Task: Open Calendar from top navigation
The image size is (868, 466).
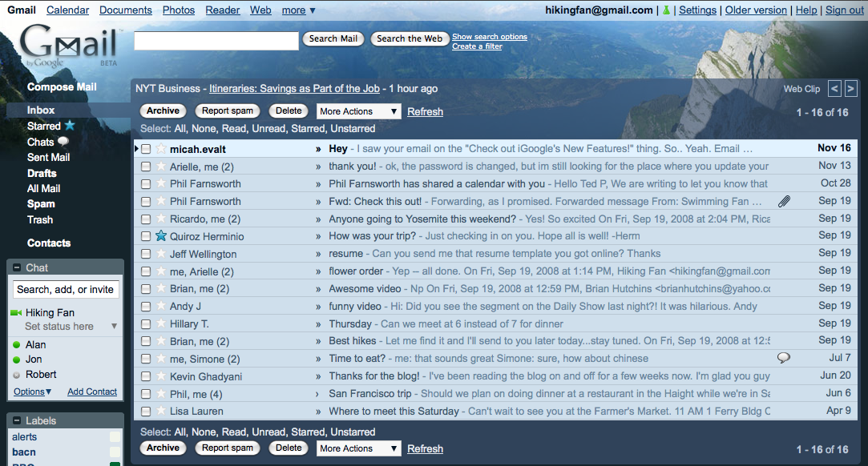Action: [x=67, y=10]
